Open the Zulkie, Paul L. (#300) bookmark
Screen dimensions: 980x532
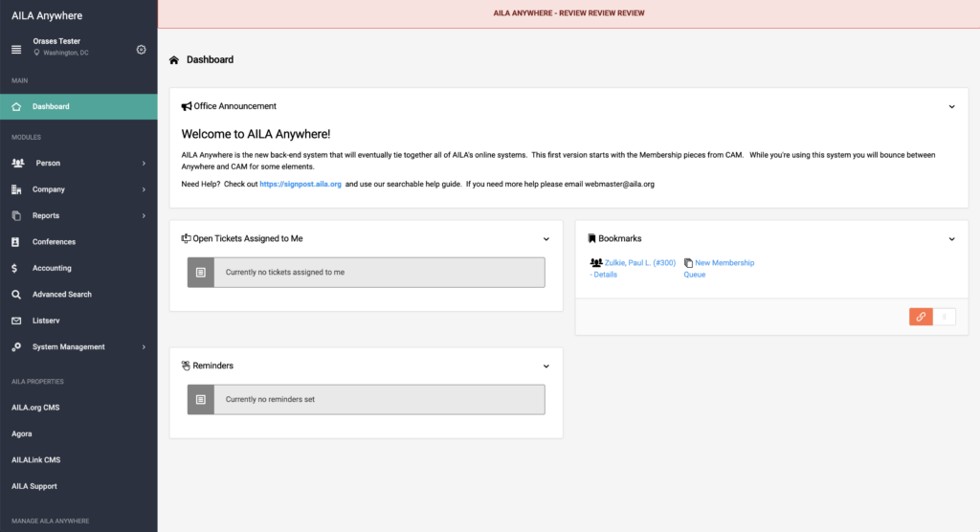pos(634,269)
